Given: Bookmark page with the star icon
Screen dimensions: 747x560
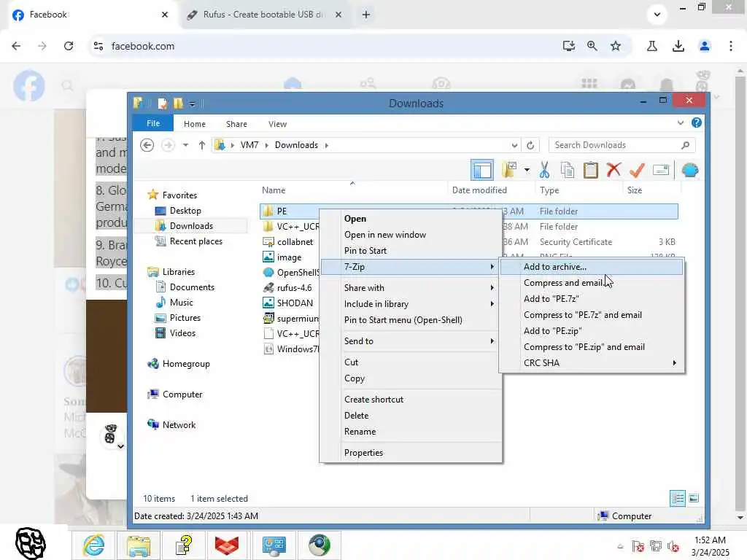Looking at the screenshot, I should 616,46.
